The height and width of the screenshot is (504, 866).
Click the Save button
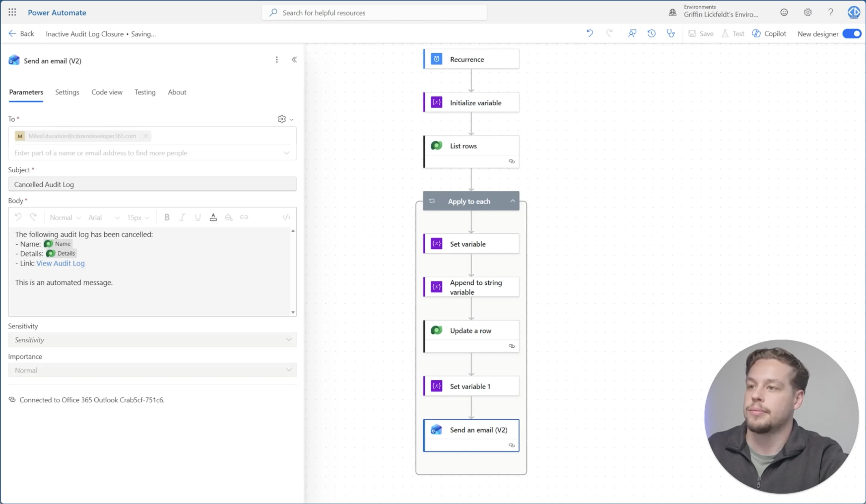pos(701,34)
